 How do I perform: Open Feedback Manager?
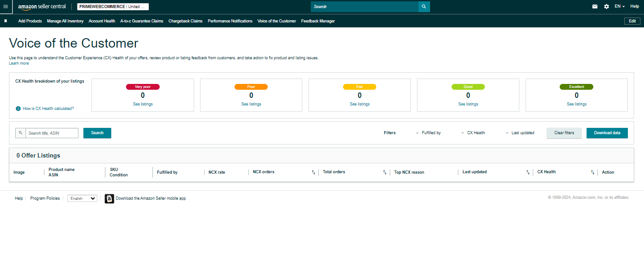pyautogui.click(x=318, y=21)
